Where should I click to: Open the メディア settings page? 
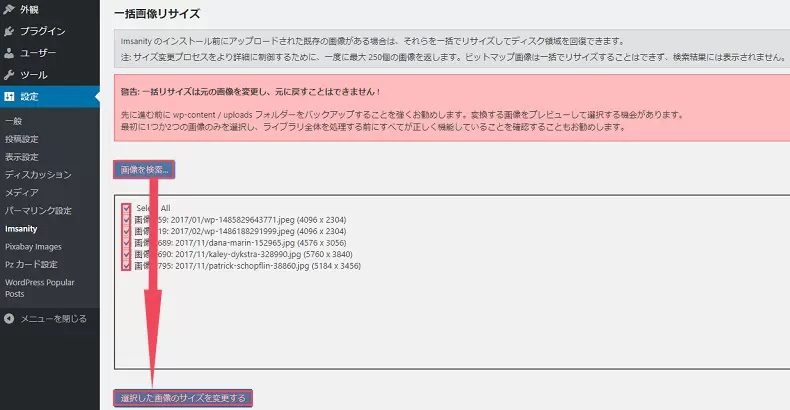pos(22,192)
